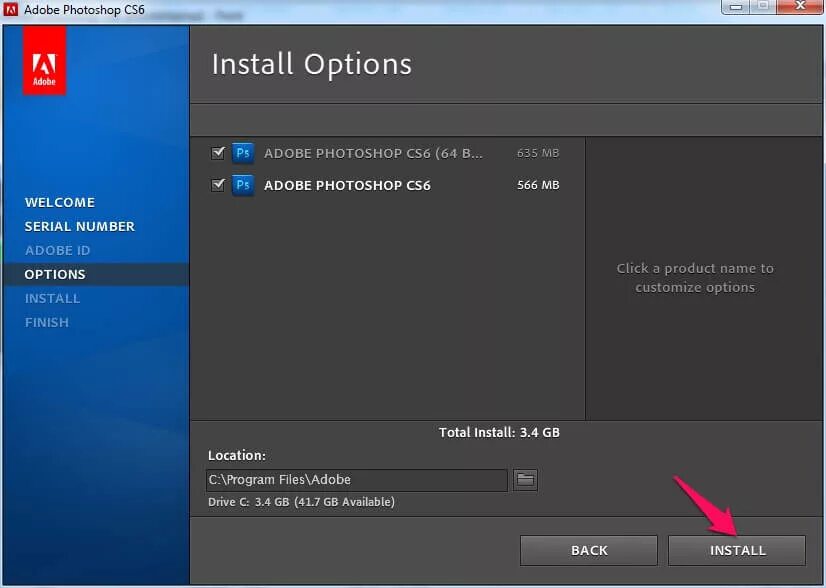Click the C:\Program Files\Adobe location field
This screenshot has height=588, width=826.
pyautogui.click(x=357, y=480)
